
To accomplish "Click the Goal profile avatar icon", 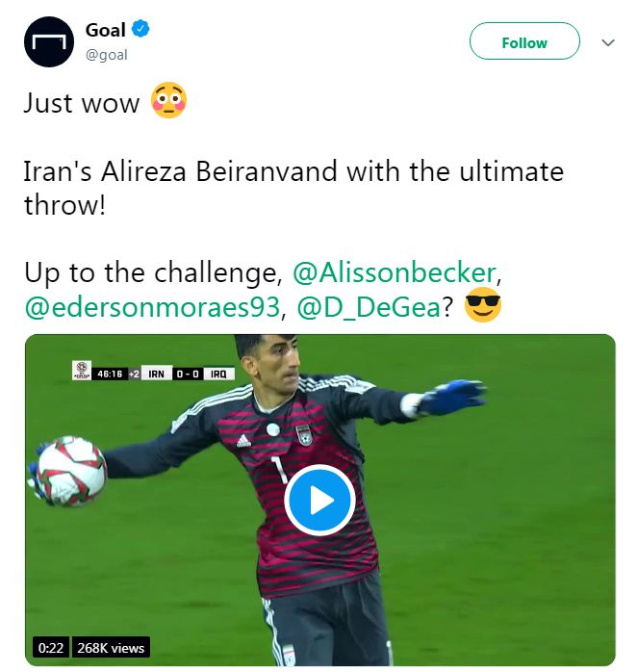I will click(x=49, y=41).
